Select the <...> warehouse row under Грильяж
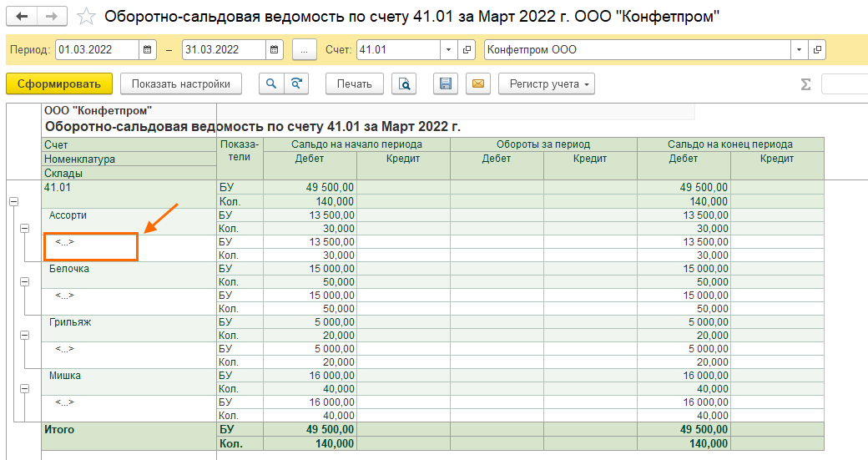Viewport: 868px width, 460px height. (64, 349)
